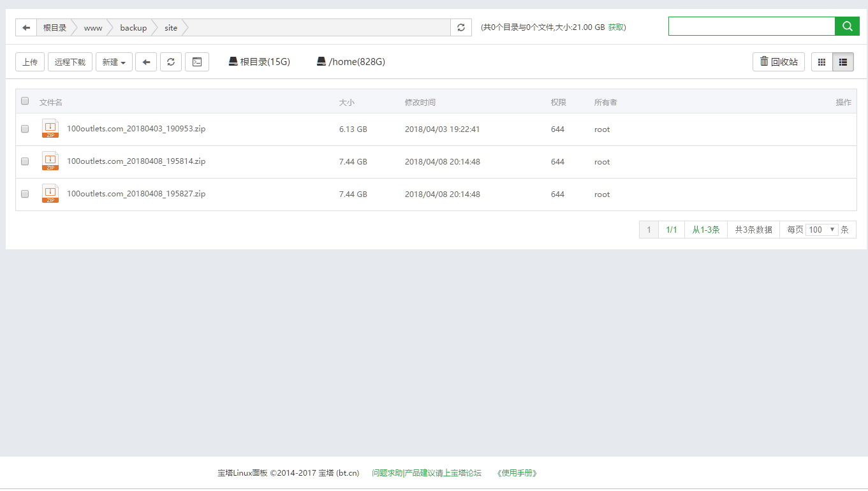Go back using the toolbar back arrow icon
Image resolution: width=868 pixels, height=491 pixels.
click(146, 62)
